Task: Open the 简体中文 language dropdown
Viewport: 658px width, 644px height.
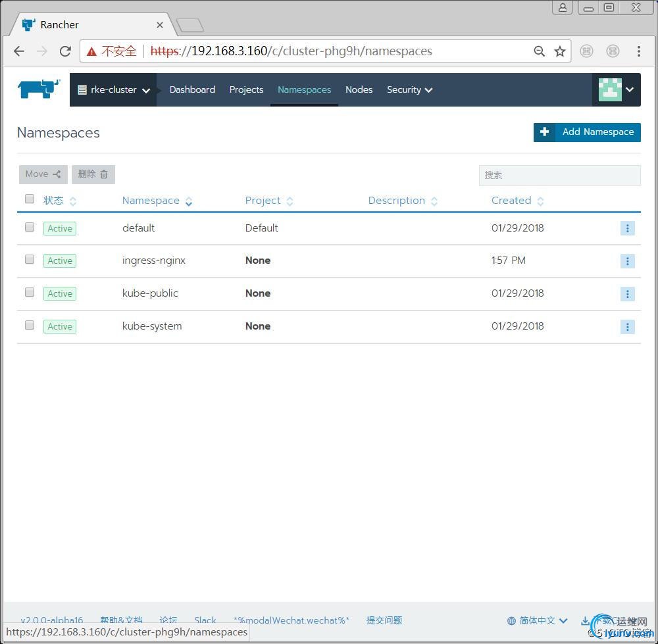Action: tap(537, 620)
